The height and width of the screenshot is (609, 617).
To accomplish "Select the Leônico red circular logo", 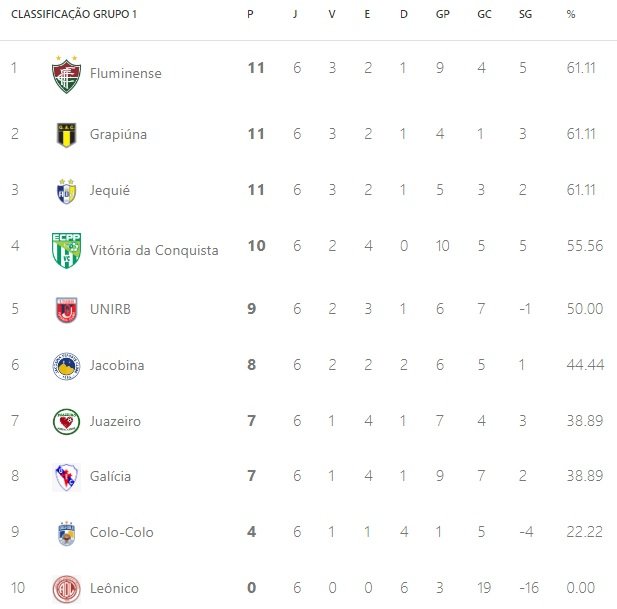I will point(66,589).
